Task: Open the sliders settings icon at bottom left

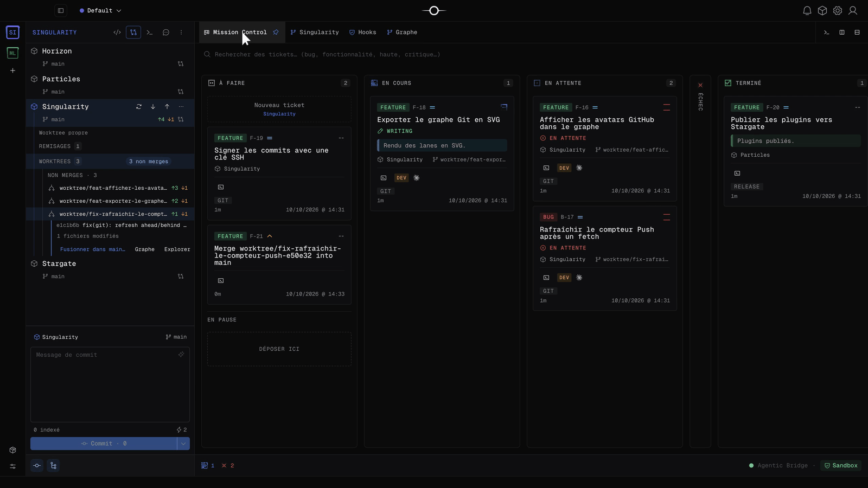Action: tap(13, 466)
